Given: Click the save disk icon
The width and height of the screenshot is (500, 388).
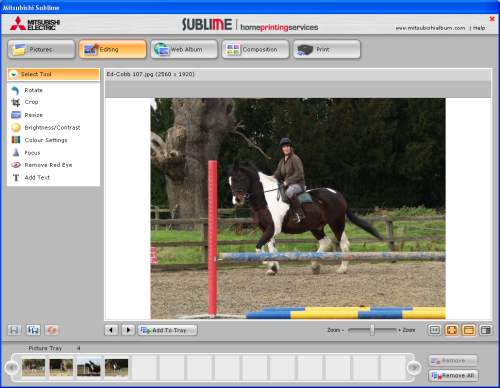Looking at the screenshot, I should (14, 330).
